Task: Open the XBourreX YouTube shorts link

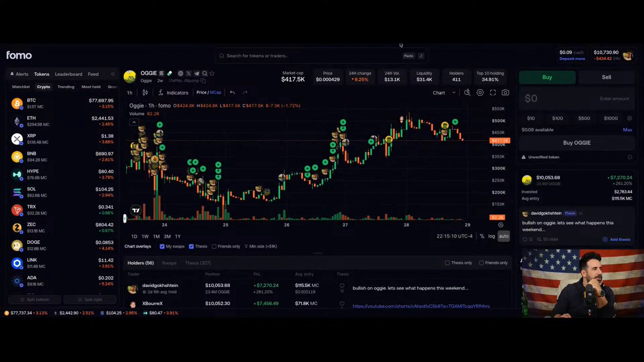Action: click(421, 306)
